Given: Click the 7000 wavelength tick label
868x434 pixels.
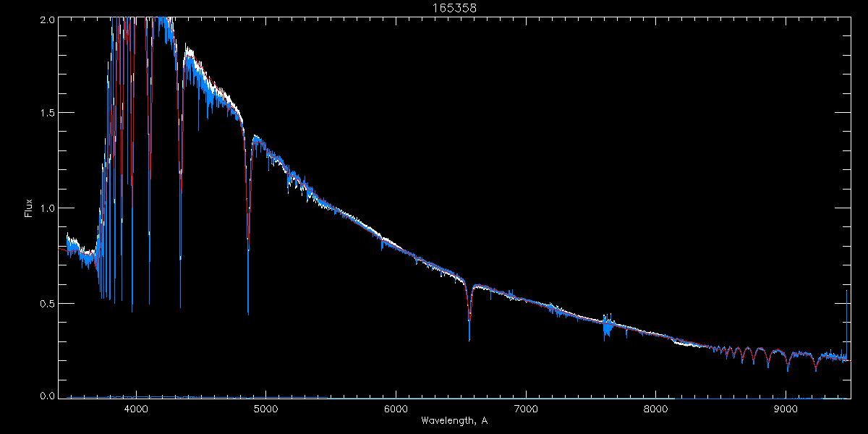Looking at the screenshot, I should [x=526, y=407].
